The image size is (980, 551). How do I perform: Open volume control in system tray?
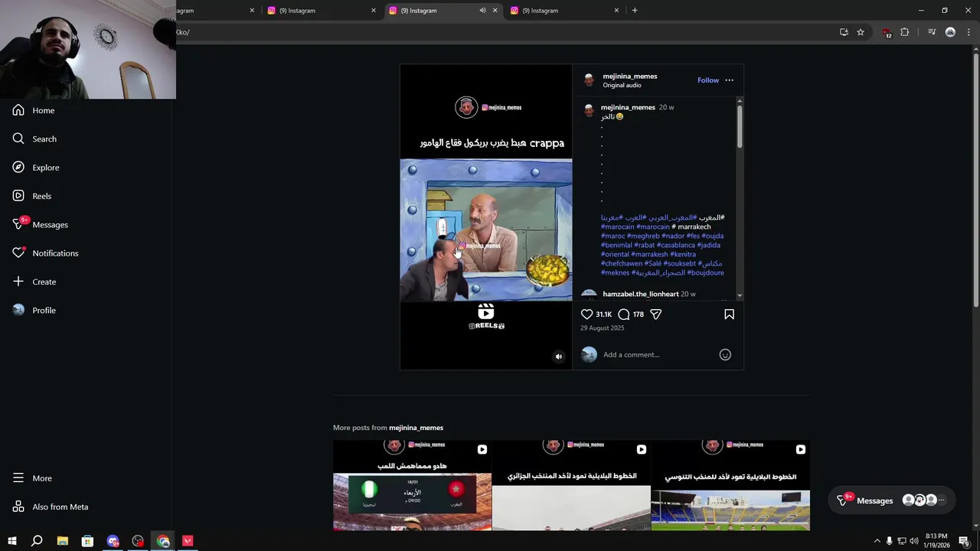(x=913, y=541)
